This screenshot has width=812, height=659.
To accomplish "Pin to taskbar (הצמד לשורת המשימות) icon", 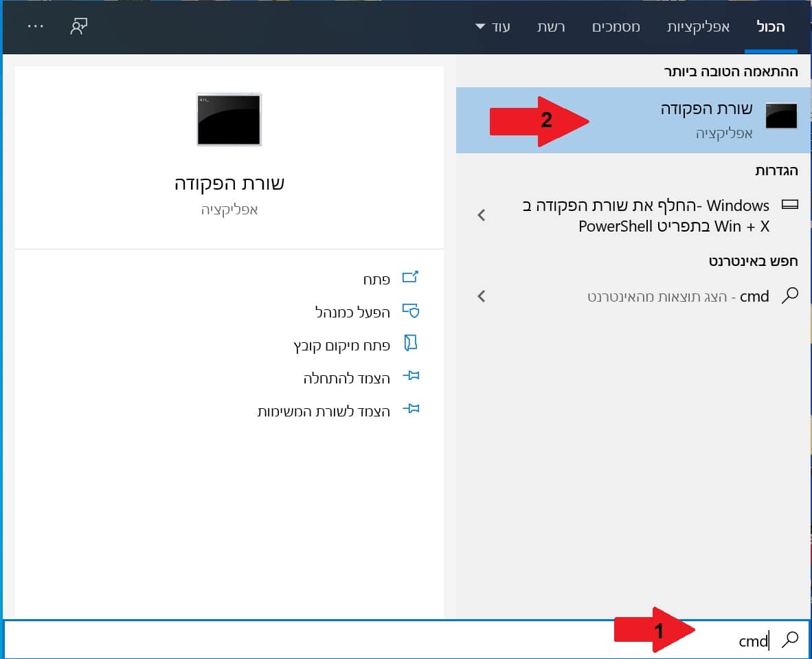I will point(410,410).
